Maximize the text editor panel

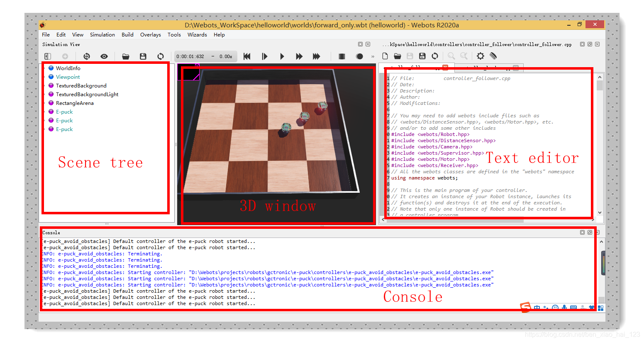[582, 44]
